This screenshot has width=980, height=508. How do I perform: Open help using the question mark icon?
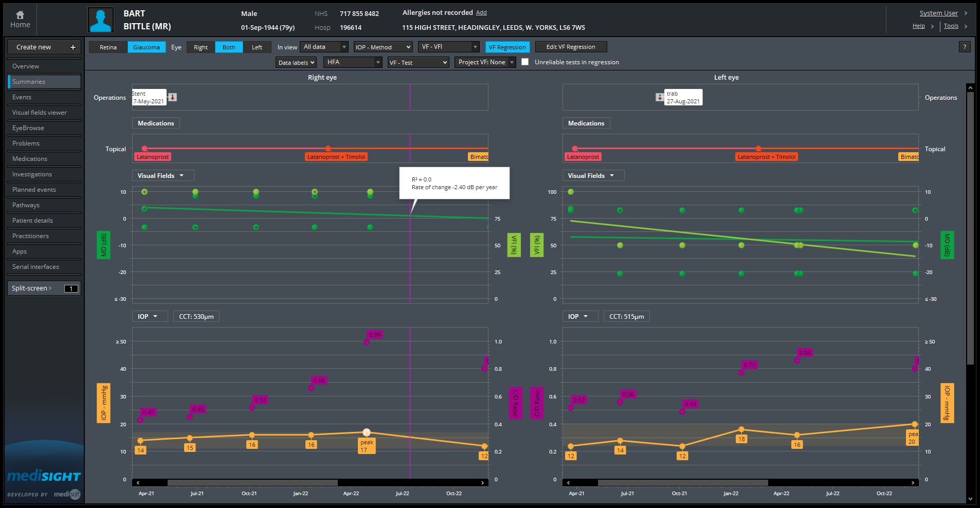click(x=965, y=47)
